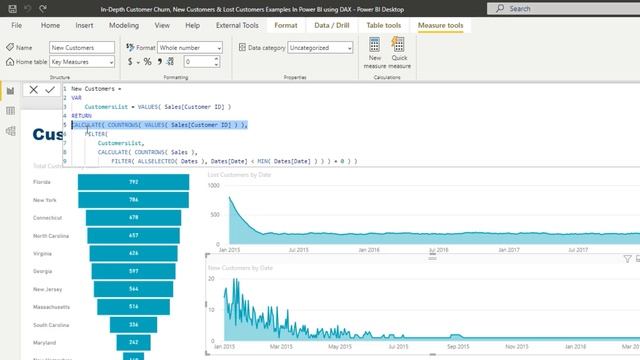
Task: Click the New Customers by Date title
Action: click(240, 268)
